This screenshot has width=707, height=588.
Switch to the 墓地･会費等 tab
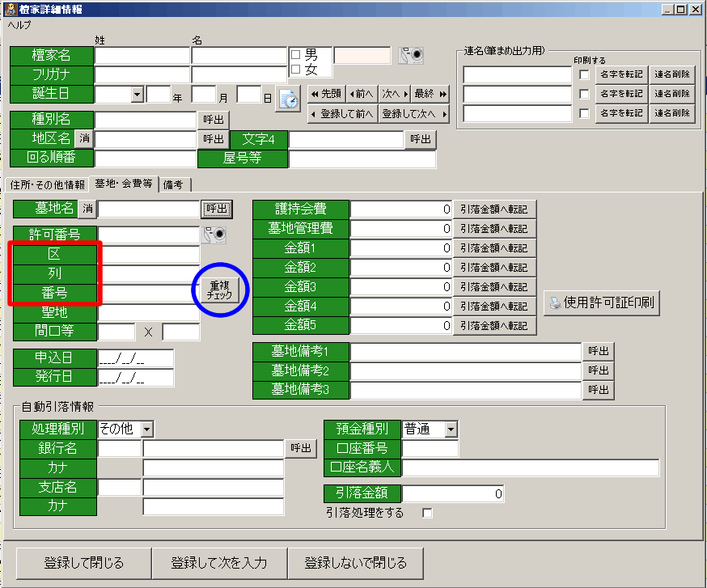[124, 184]
